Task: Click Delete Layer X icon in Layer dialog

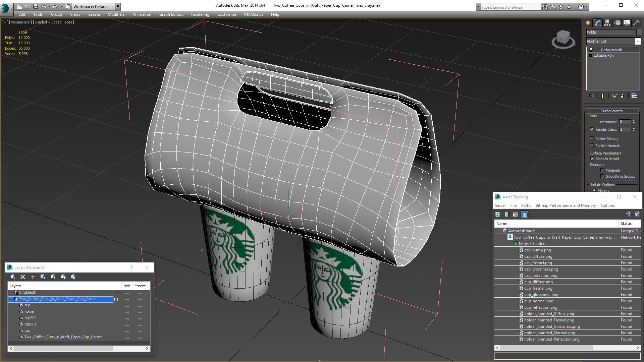Action: 23,277
